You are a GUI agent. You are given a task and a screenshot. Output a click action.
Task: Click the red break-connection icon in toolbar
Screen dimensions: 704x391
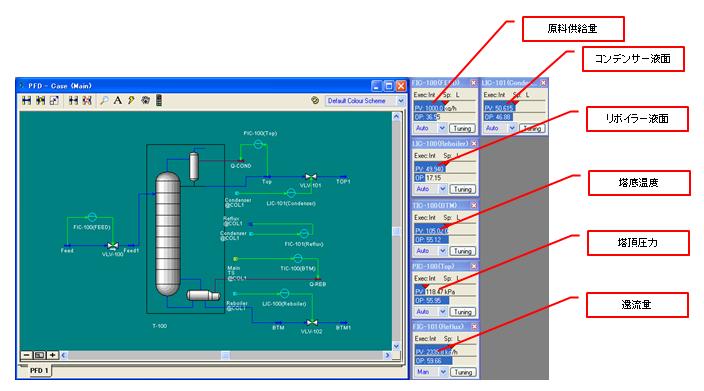tap(87, 101)
